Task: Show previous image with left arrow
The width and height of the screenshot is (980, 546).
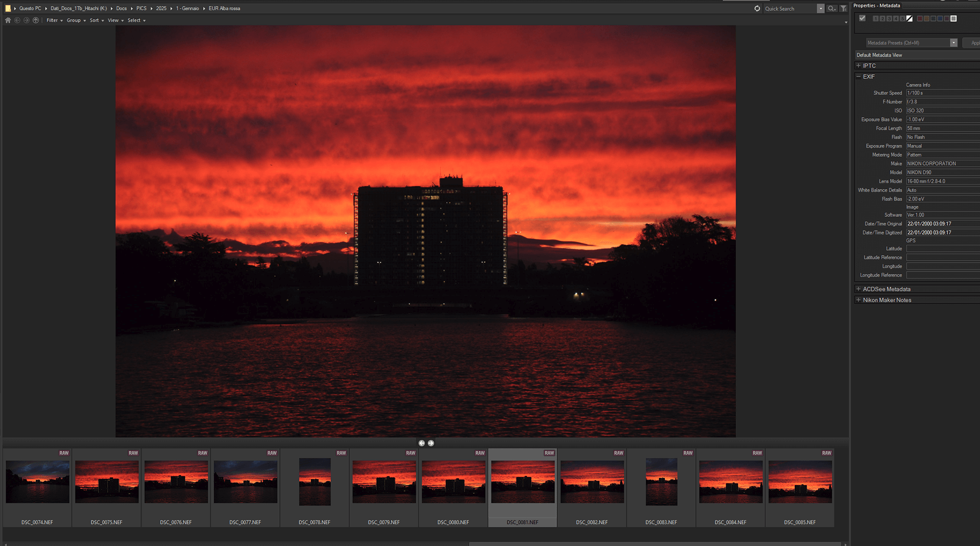Action: [421, 443]
